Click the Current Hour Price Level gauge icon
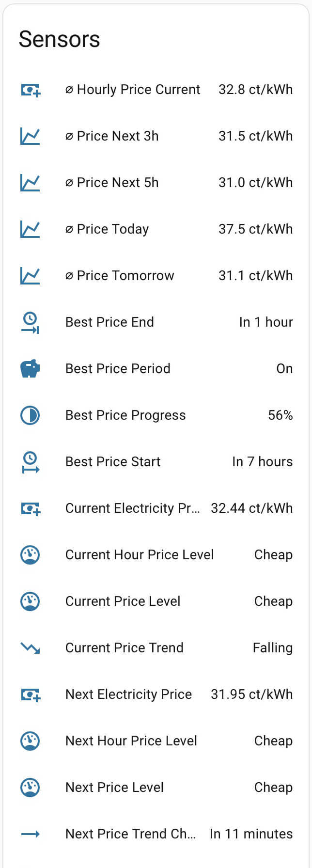This screenshot has width=312, height=868. pyautogui.click(x=30, y=555)
